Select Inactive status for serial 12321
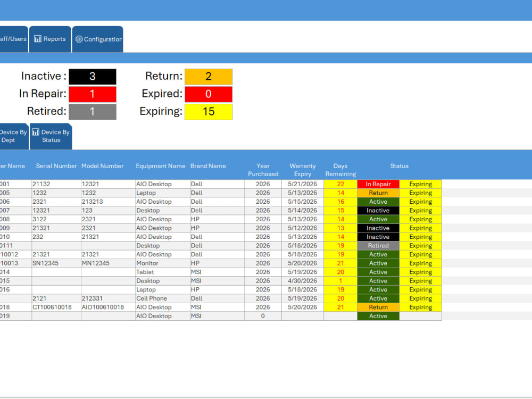The width and height of the screenshot is (532, 399). coord(378,210)
